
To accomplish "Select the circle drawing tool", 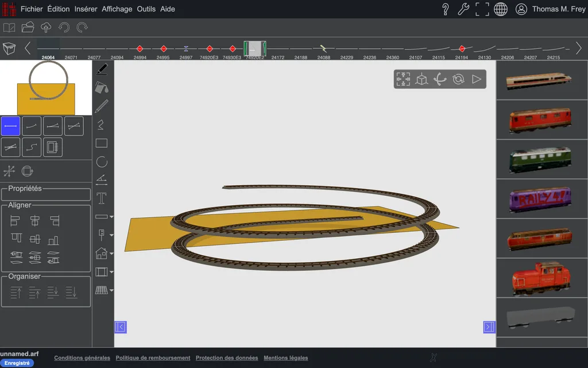I will (x=102, y=162).
